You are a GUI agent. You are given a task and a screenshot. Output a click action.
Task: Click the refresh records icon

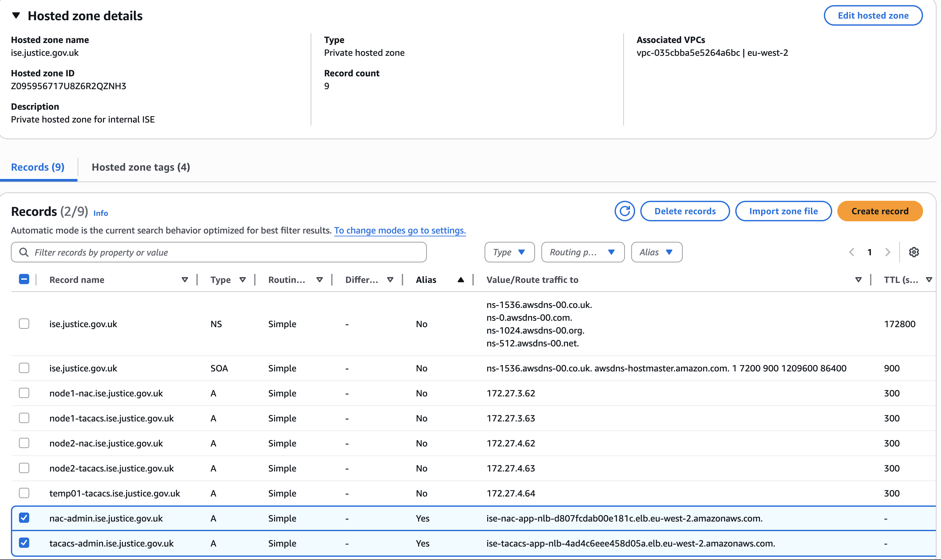(x=625, y=211)
